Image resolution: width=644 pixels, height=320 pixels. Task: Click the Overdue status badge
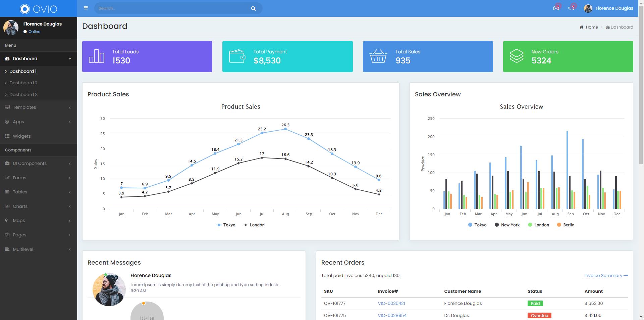[539, 316]
